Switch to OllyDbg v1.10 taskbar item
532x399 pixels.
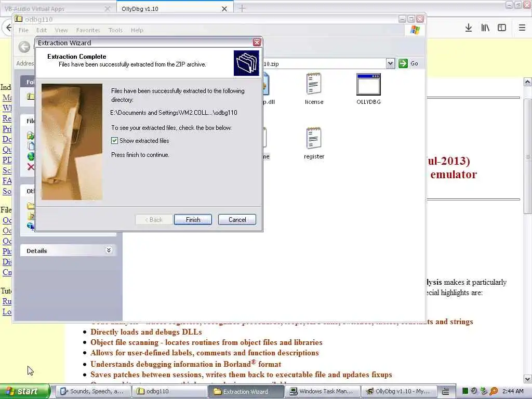pyautogui.click(x=398, y=391)
